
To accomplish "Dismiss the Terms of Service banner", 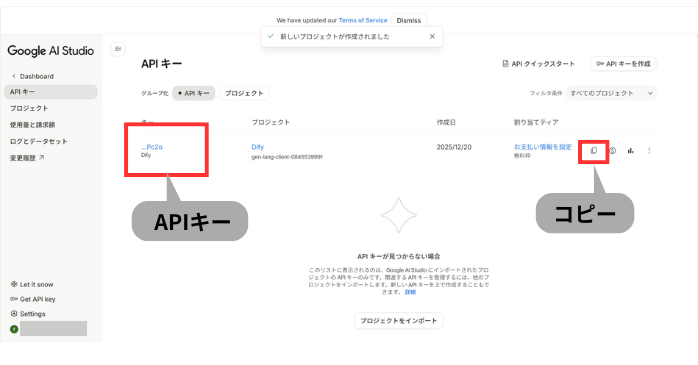I will [x=409, y=20].
